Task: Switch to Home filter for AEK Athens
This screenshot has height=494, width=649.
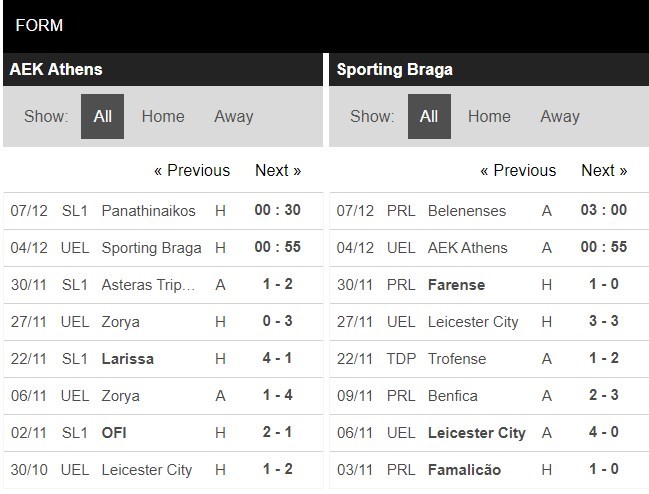Action: 163,116
